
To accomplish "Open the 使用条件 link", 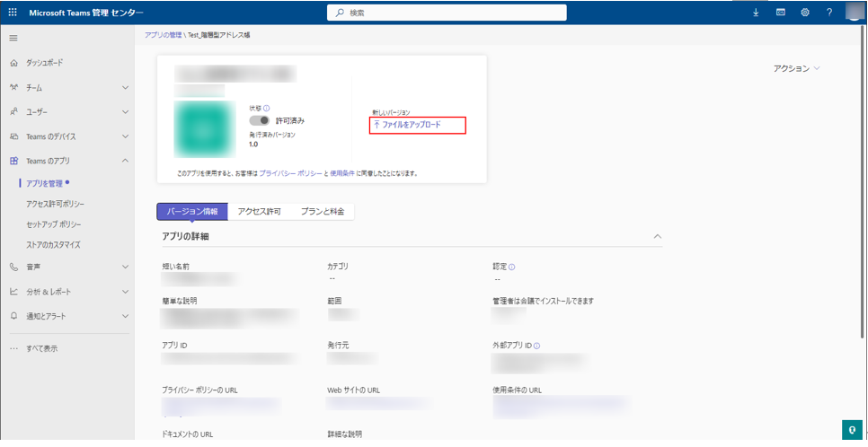I will pyautogui.click(x=342, y=173).
